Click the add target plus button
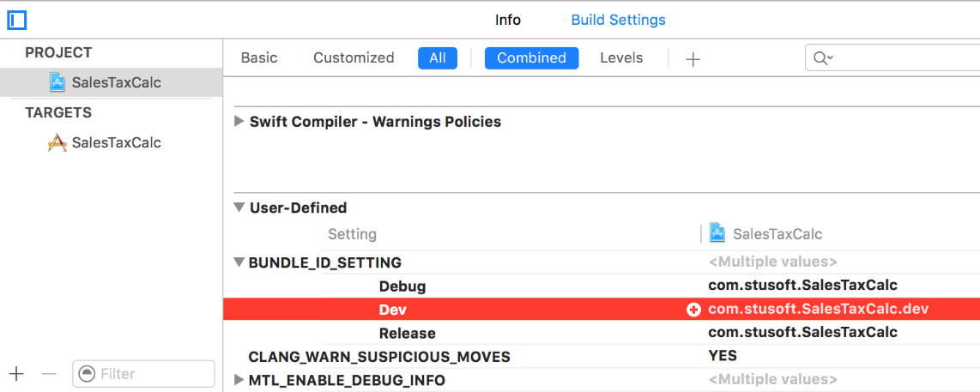 (16, 373)
